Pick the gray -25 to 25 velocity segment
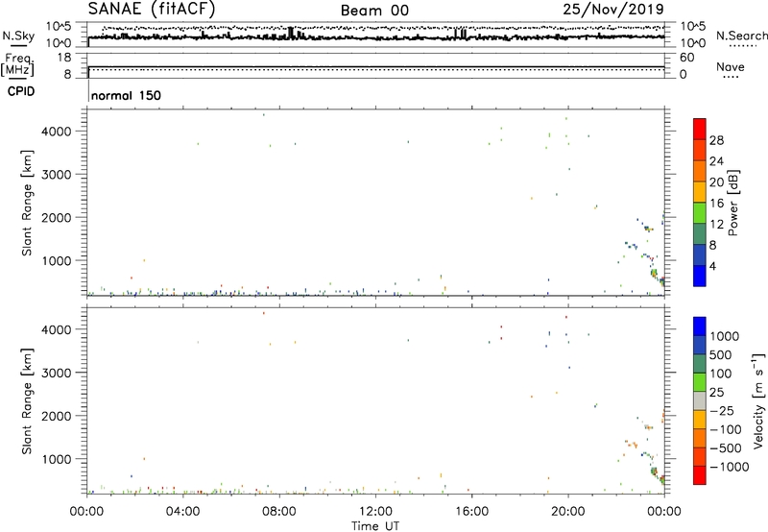The height and width of the screenshot is (532, 768). tap(700, 401)
